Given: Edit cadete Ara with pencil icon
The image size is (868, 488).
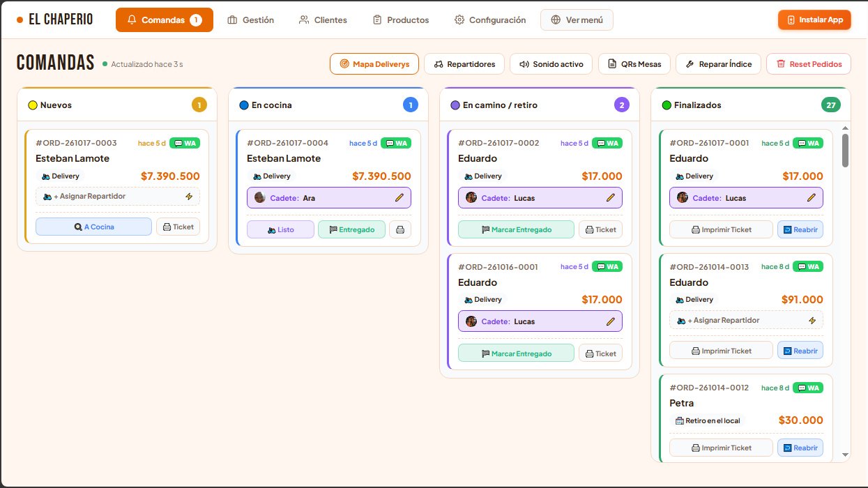Looking at the screenshot, I should click(399, 198).
